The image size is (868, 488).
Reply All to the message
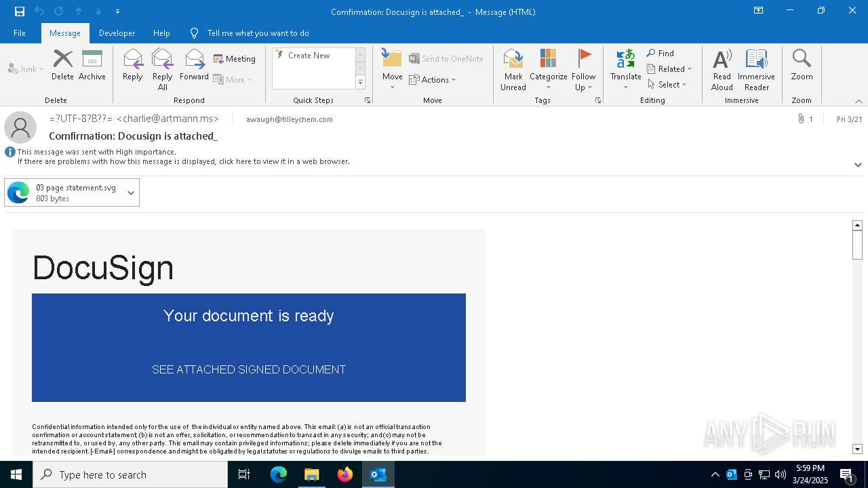coord(163,69)
